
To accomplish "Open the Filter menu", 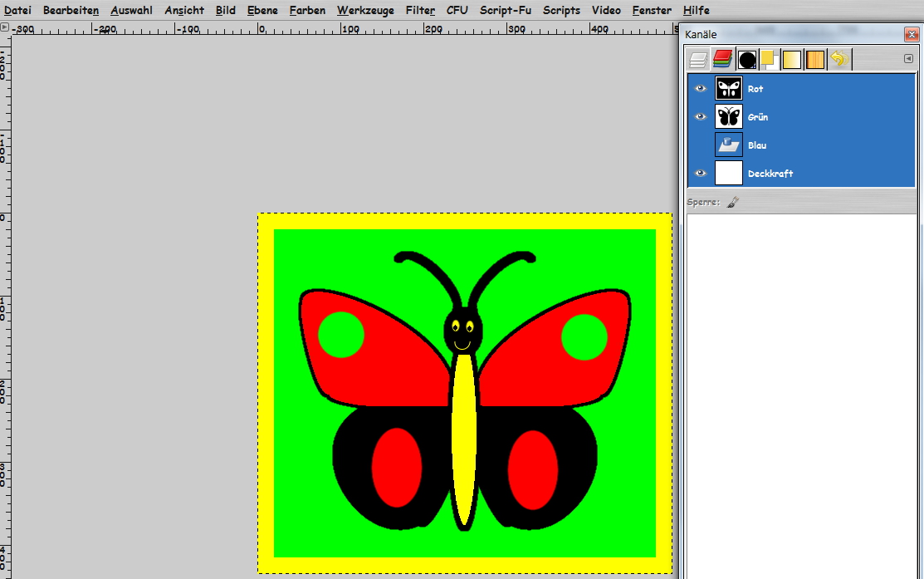I will click(x=420, y=11).
